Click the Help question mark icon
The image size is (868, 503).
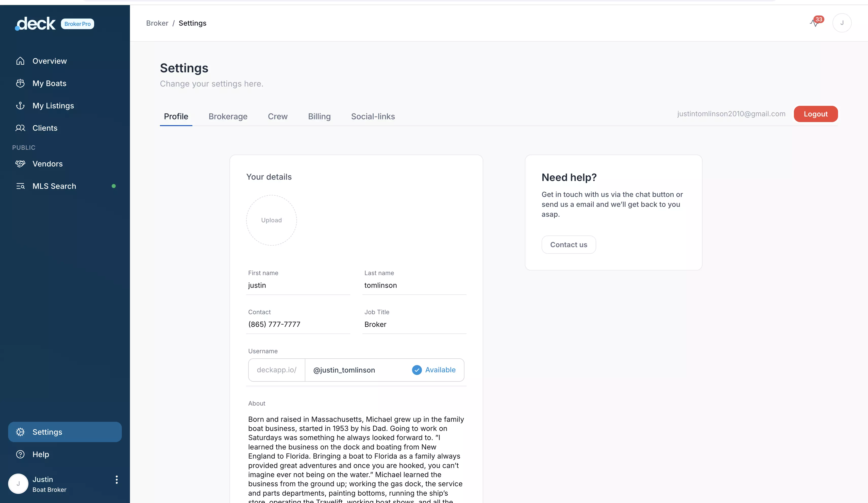(x=20, y=455)
